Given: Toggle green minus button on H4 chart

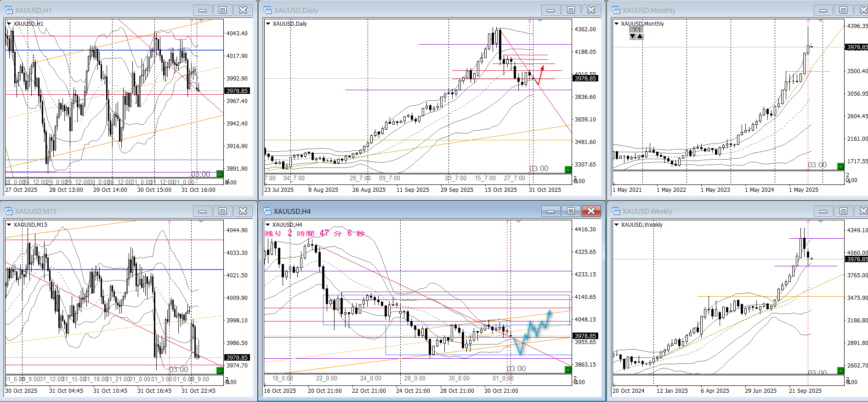Looking at the screenshot, I should coord(568,370).
